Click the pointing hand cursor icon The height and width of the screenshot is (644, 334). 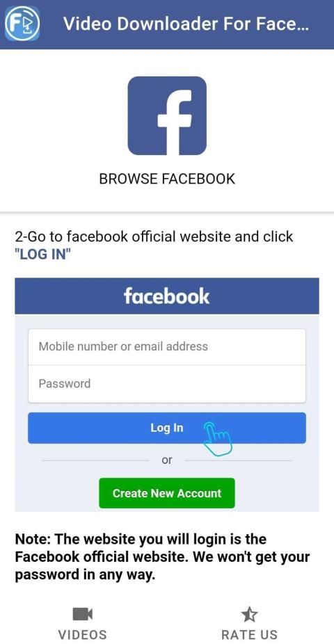218,439
